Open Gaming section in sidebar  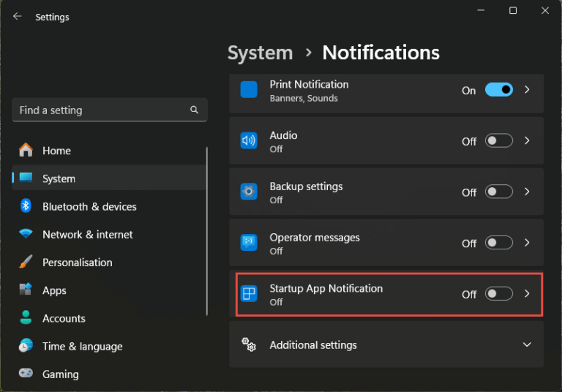(x=109, y=374)
